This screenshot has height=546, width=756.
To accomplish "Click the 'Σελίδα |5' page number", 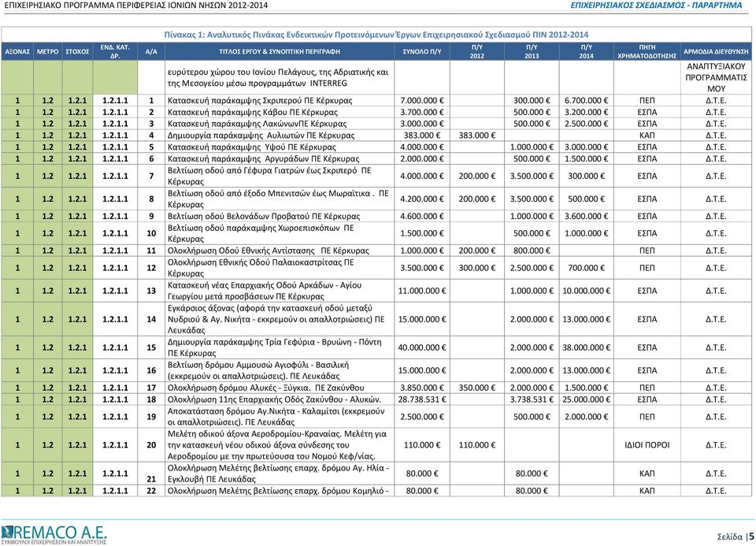I will click(736, 537).
